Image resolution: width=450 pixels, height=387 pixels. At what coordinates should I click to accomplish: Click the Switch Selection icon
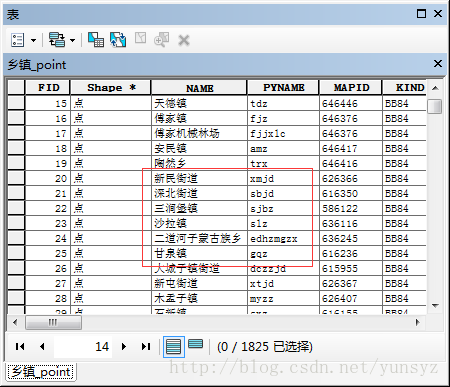[118, 40]
